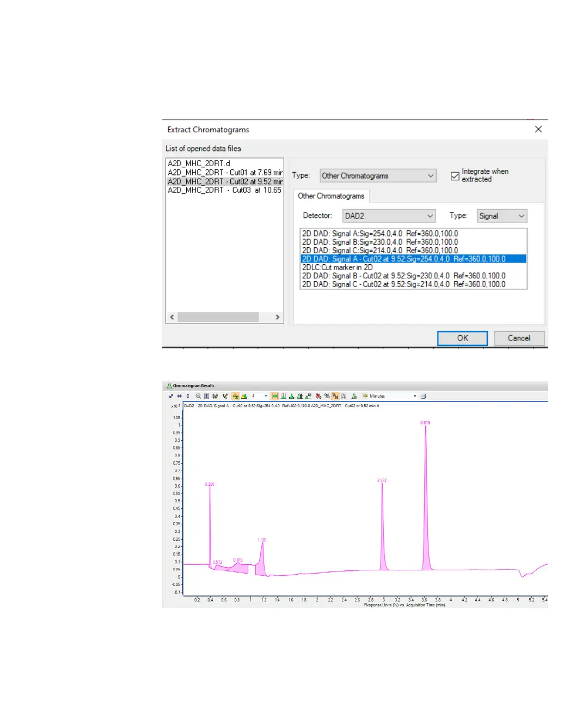
Task: Select Cut03 at 10.65 data file
Action: pyautogui.click(x=224, y=190)
